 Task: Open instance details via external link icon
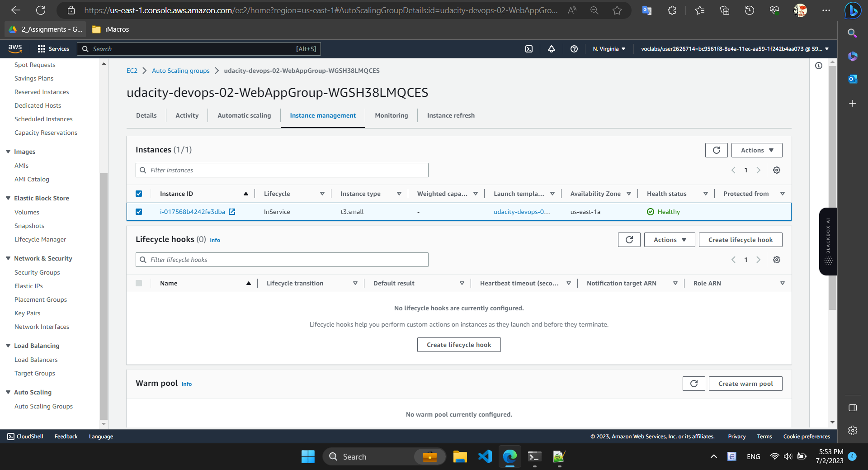point(232,211)
